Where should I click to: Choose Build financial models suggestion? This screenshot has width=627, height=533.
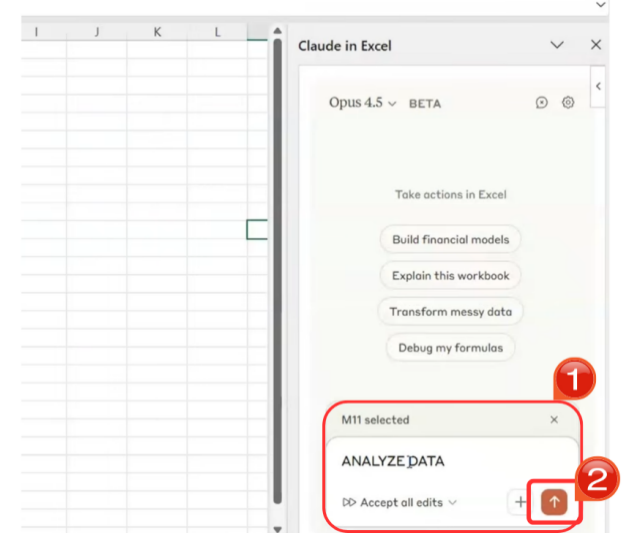pyautogui.click(x=450, y=240)
